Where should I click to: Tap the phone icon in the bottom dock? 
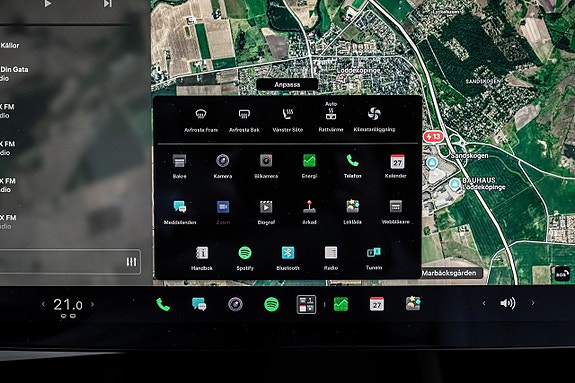(x=163, y=304)
